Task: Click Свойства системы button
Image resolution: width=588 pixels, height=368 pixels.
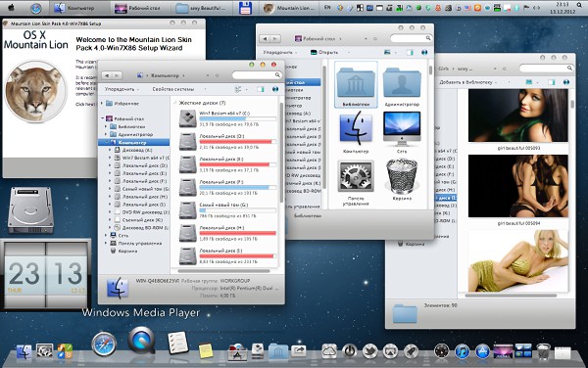Action: pyautogui.click(x=172, y=89)
